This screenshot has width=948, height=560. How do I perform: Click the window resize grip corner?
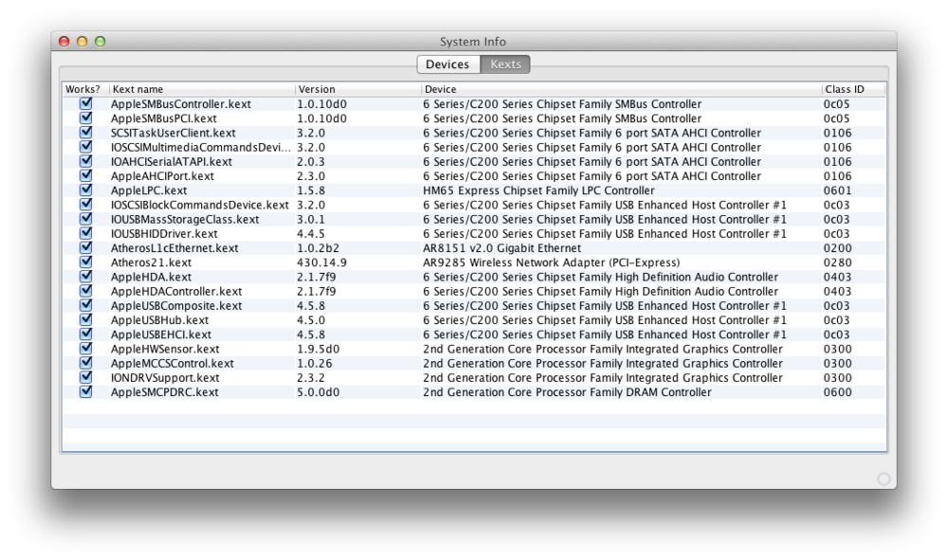[884, 479]
